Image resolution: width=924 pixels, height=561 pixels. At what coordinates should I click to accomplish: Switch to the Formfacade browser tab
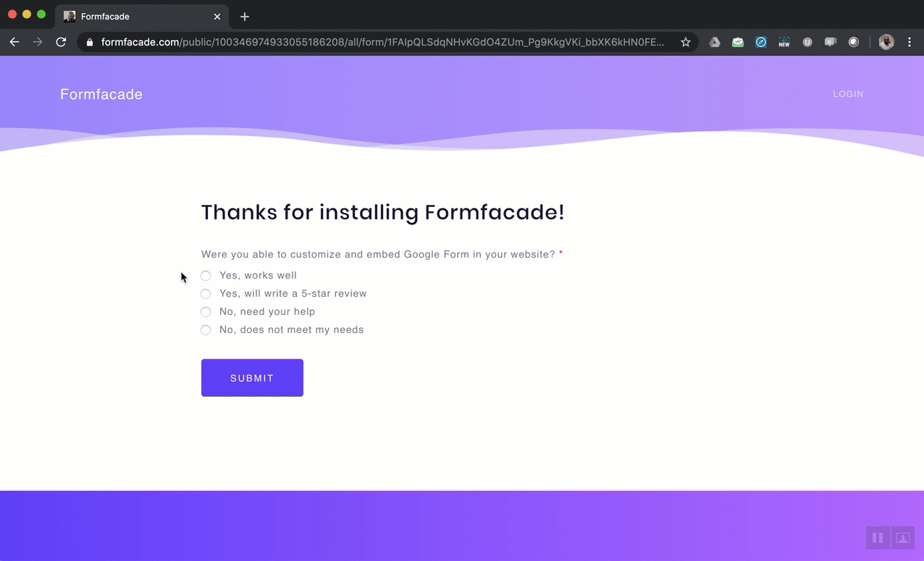tap(130, 16)
